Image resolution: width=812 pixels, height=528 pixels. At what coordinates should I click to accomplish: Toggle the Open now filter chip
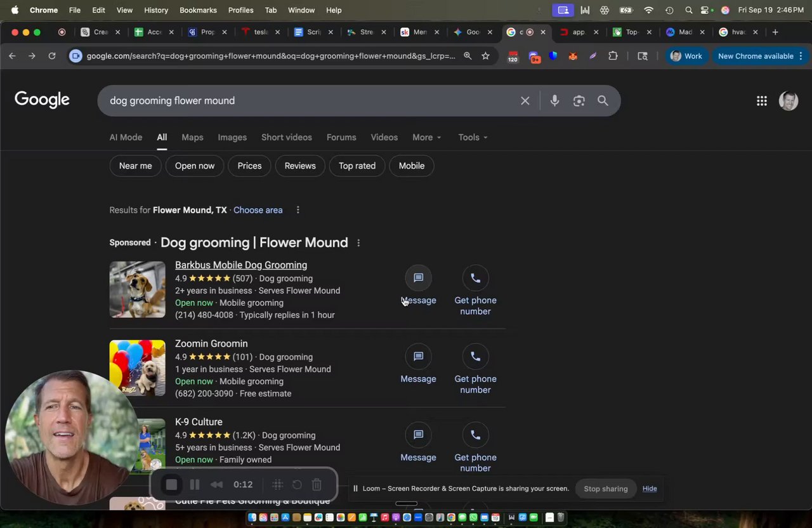tap(195, 166)
